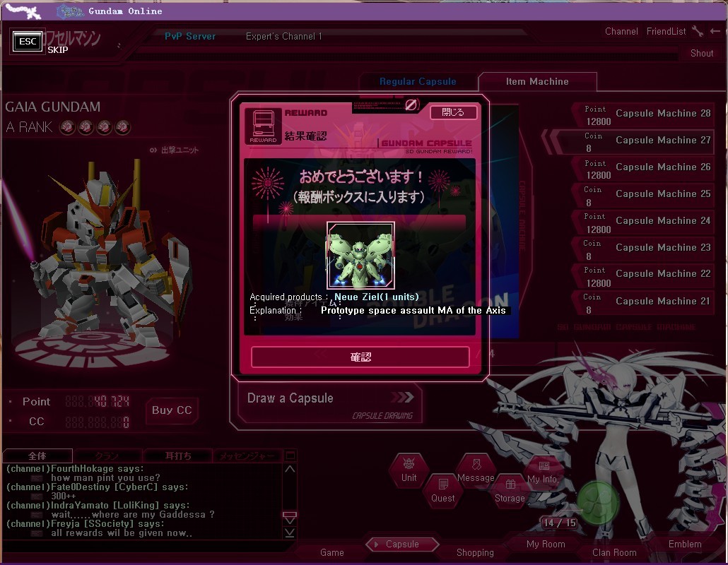The width and height of the screenshot is (728, 565).
Task: Click the reward box icon in dialog
Action: [x=263, y=126]
